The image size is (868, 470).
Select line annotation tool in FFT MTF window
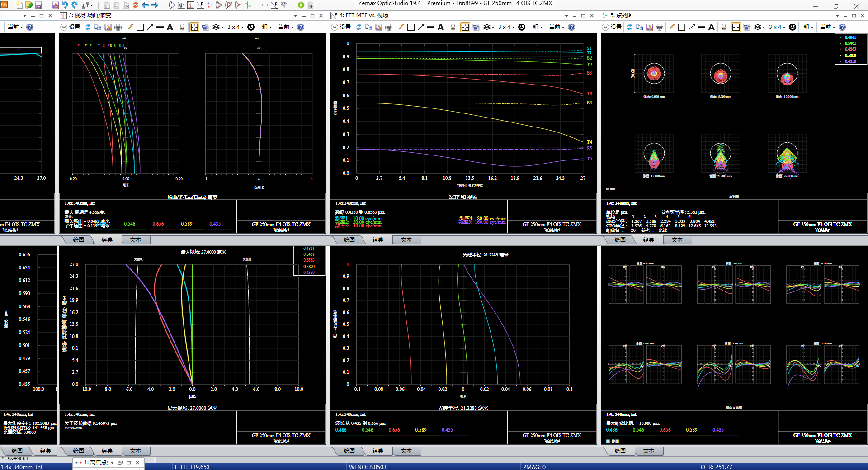[431, 27]
